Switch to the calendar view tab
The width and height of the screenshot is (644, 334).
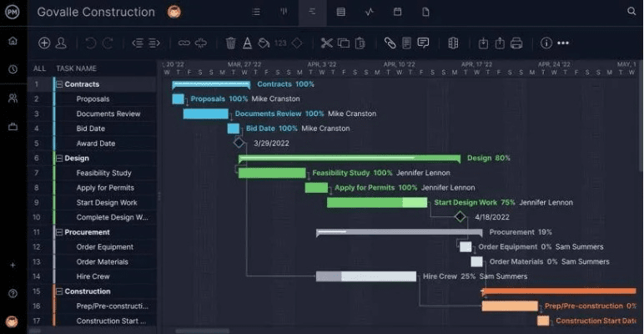pos(397,12)
